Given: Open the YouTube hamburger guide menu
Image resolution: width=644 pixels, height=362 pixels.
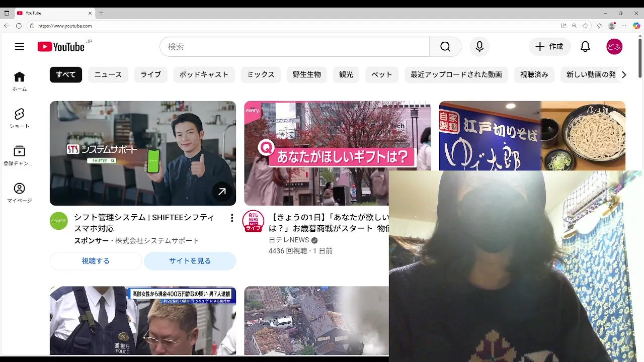Looking at the screenshot, I should (x=19, y=47).
